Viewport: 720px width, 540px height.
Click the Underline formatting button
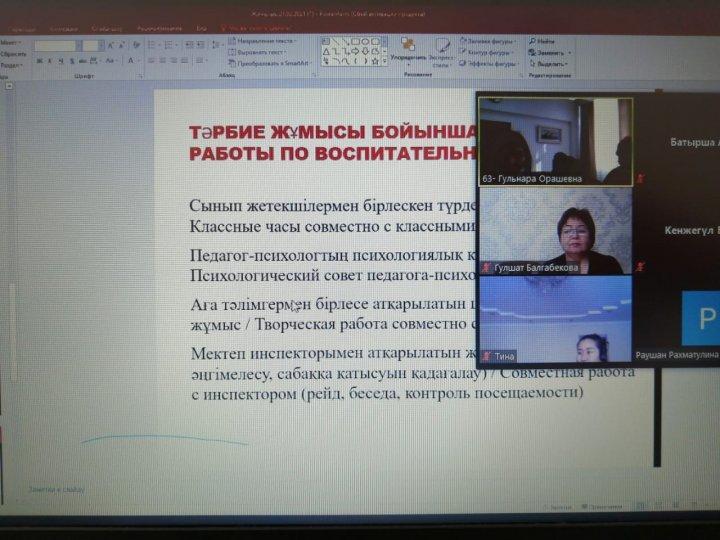point(60,61)
